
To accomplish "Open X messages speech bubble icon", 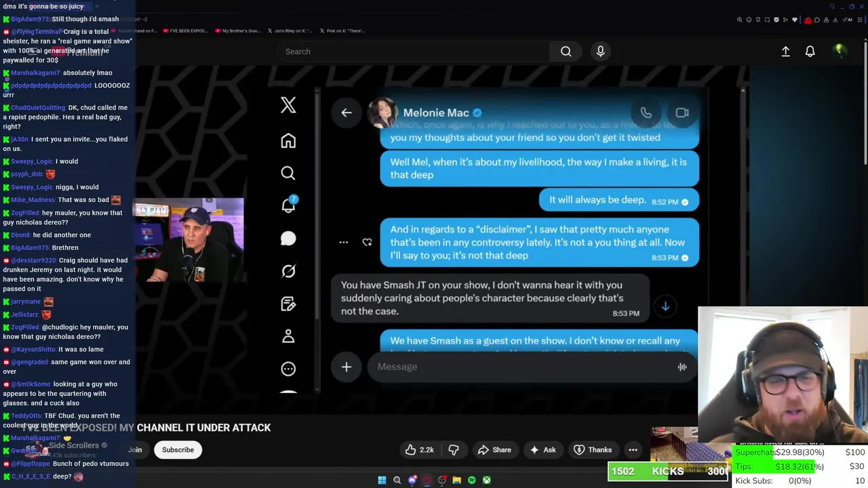I will pyautogui.click(x=288, y=238).
